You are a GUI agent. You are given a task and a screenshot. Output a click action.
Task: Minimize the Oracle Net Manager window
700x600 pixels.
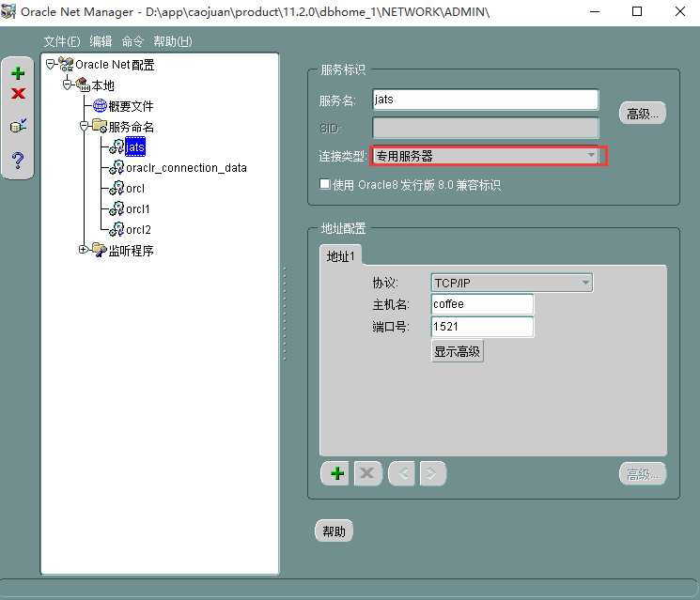595,11
